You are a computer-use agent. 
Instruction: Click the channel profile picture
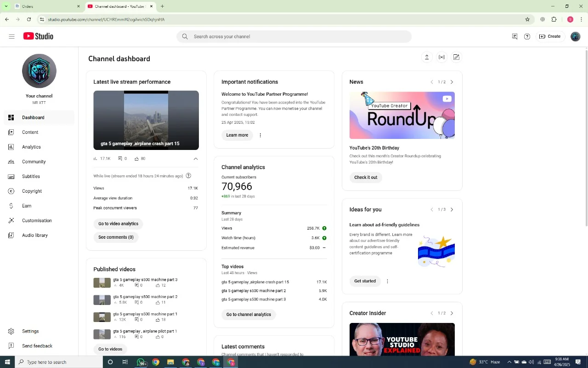[x=39, y=71]
